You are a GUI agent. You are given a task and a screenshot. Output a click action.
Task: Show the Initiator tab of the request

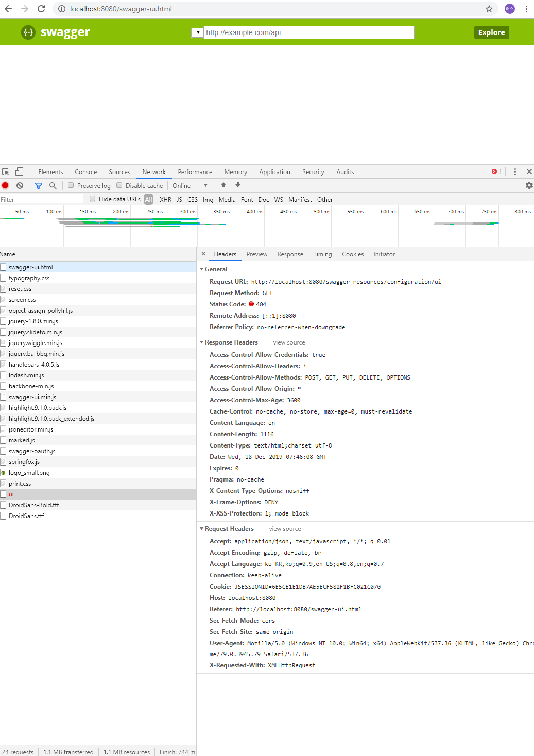point(385,254)
